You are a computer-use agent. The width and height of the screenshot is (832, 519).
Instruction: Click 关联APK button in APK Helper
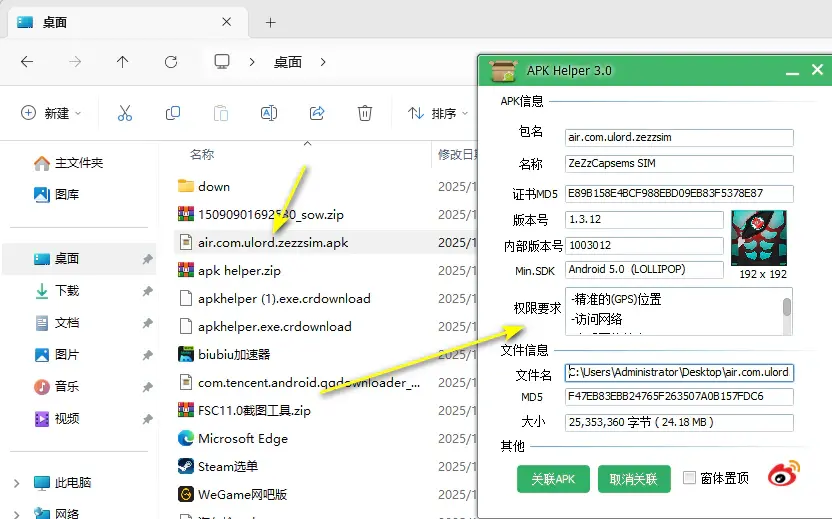pyautogui.click(x=553, y=479)
